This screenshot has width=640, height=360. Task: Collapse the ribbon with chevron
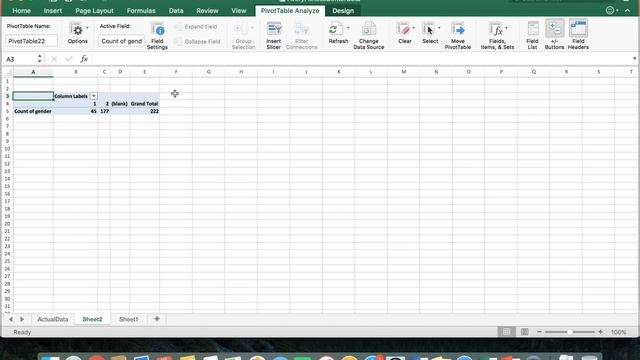pos(628,11)
